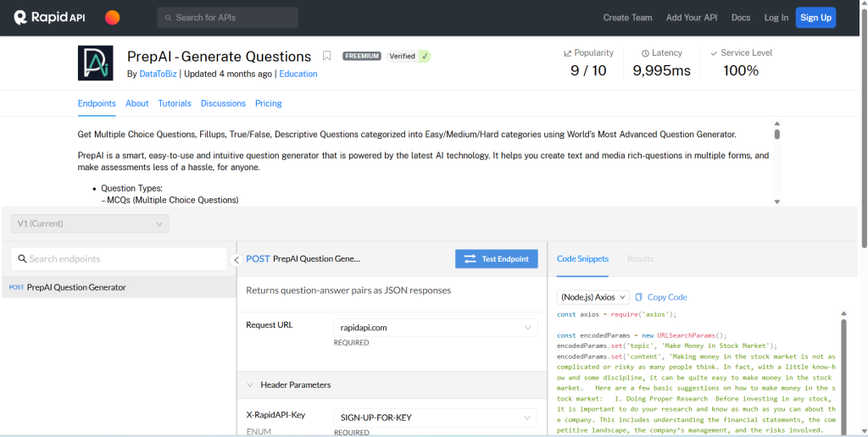Click the X-RapidAPI-Key label
Viewport: 868px width, 437px height.
tap(275, 415)
